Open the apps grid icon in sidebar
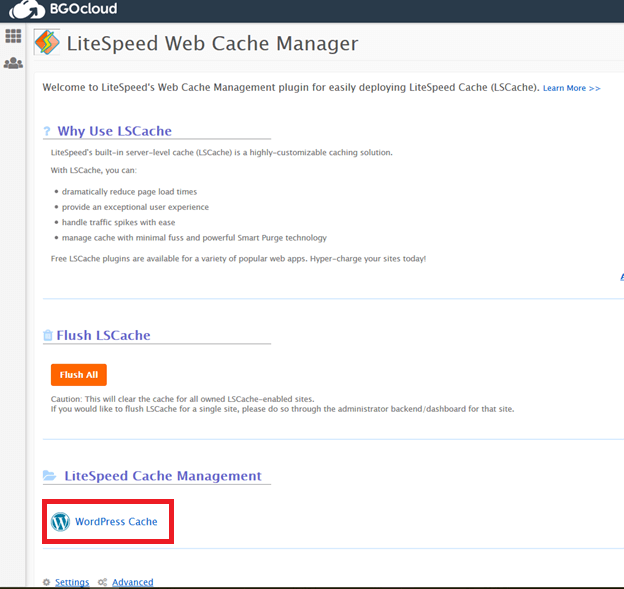624x589 pixels. point(13,36)
